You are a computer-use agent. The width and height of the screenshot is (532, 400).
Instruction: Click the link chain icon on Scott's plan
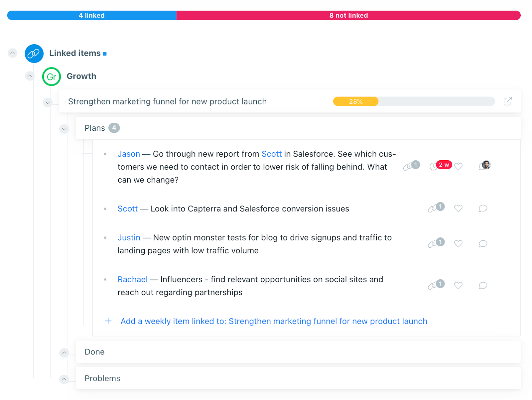coord(436,207)
